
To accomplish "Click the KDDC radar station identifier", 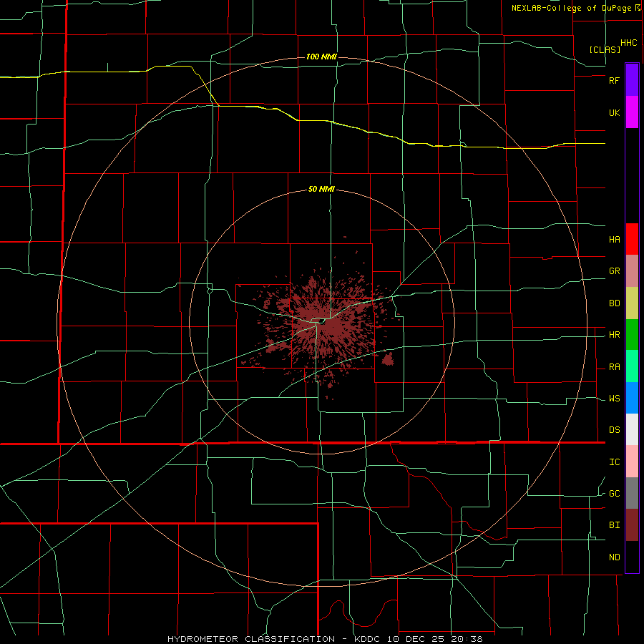I will (x=366, y=639).
